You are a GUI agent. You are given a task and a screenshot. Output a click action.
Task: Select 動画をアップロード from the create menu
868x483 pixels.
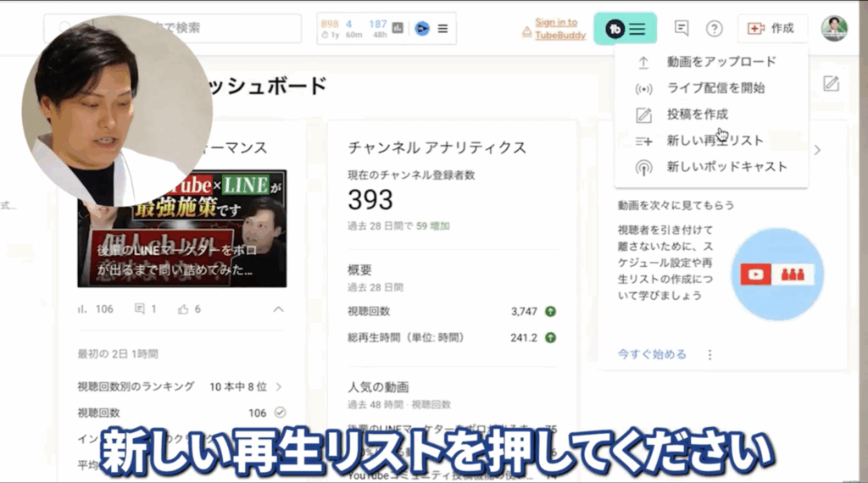coord(721,62)
